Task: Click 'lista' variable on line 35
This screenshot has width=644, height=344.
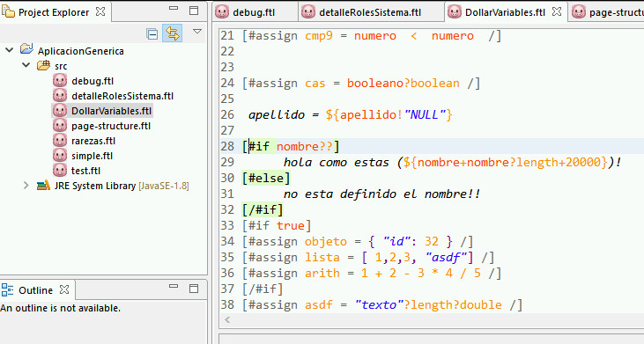Action: click(322, 258)
